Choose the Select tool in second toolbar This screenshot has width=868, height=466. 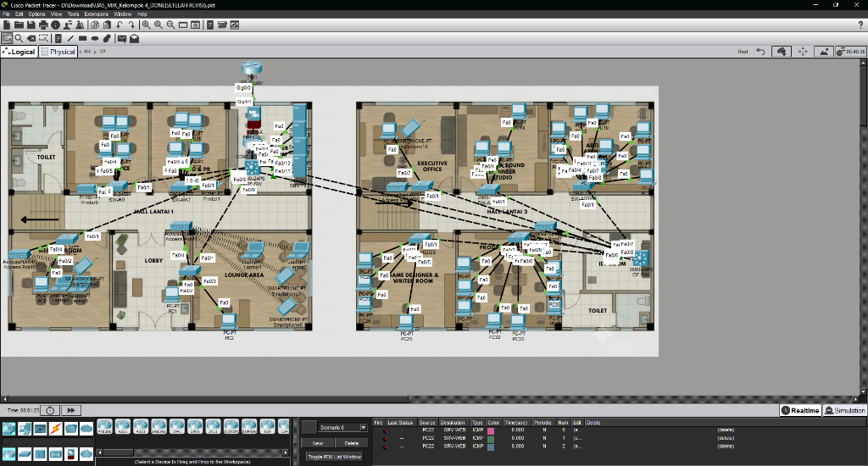tap(7, 38)
